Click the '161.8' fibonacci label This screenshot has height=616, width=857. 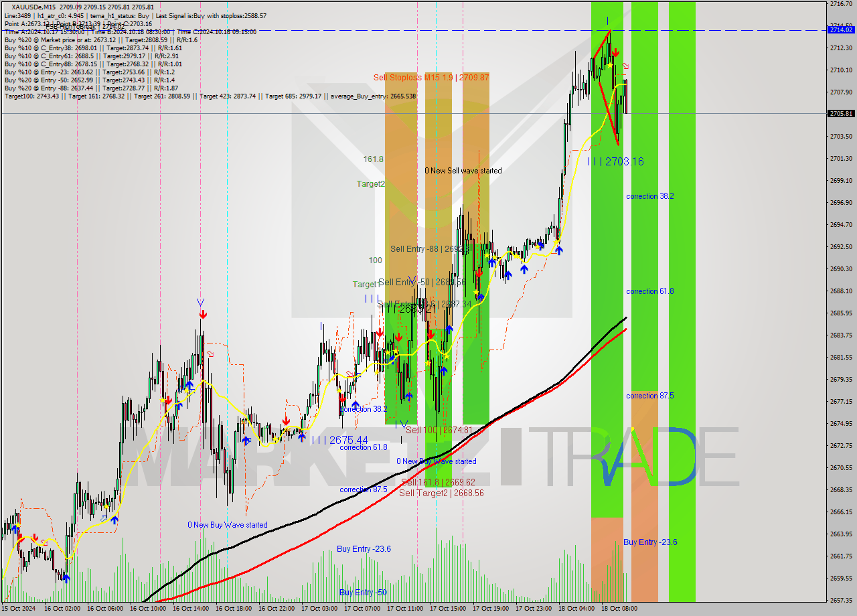373,159
